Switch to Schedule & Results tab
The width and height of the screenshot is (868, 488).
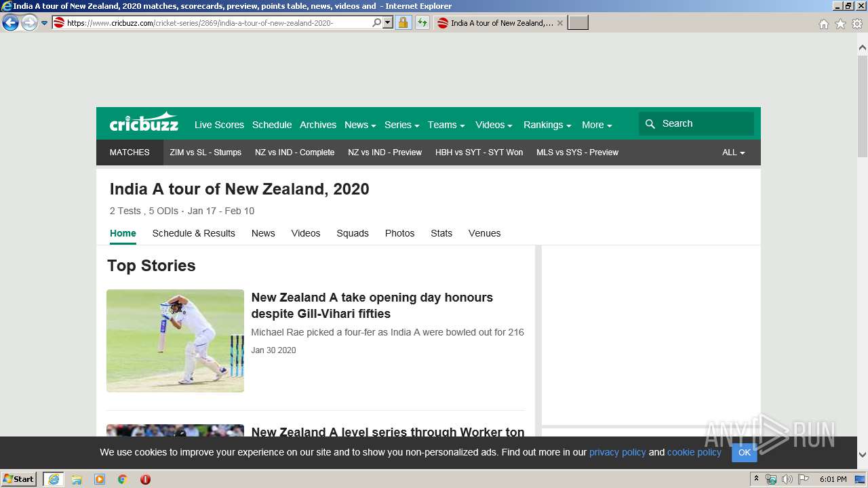tap(194, 233)
